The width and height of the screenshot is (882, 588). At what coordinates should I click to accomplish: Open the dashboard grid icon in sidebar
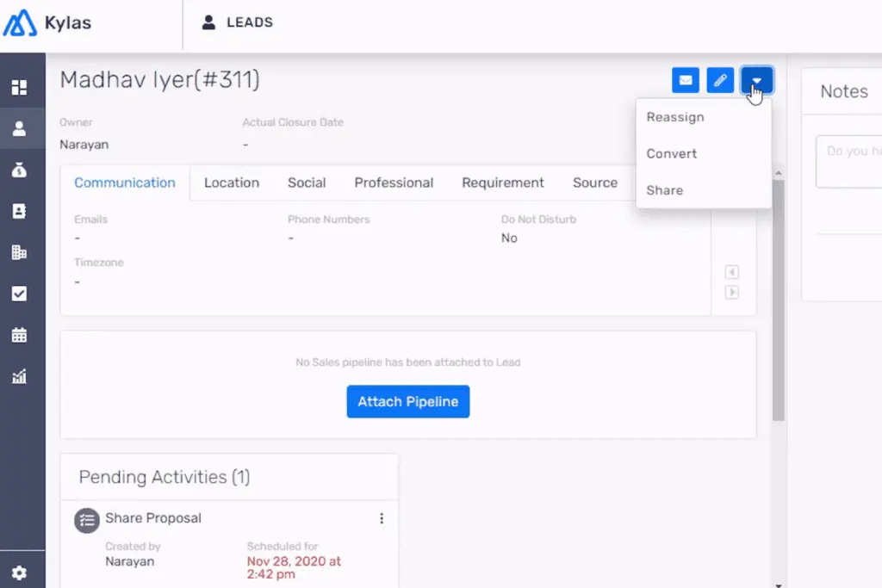[x=19, y=87]
